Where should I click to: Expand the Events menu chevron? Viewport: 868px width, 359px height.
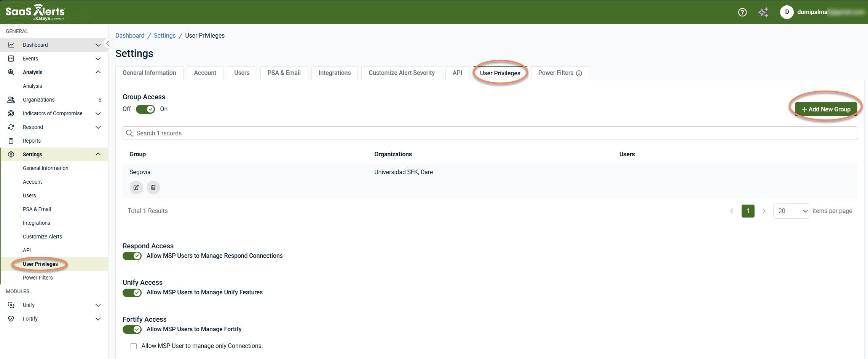pyautogui.click(x=98, y=59)
